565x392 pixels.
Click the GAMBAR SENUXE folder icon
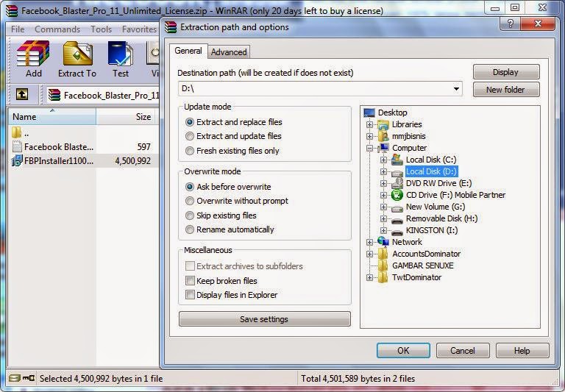tap(383, 266)
